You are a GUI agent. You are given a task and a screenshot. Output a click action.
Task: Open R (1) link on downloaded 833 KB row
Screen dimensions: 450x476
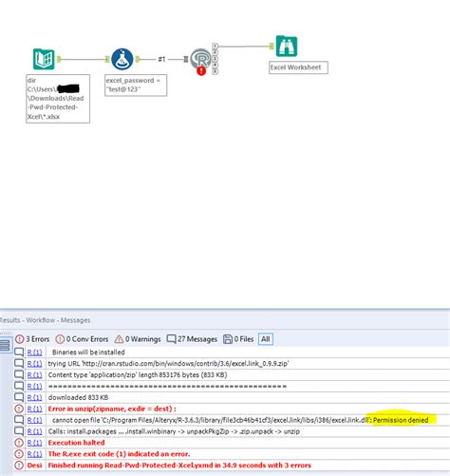[x=34, y=397]
